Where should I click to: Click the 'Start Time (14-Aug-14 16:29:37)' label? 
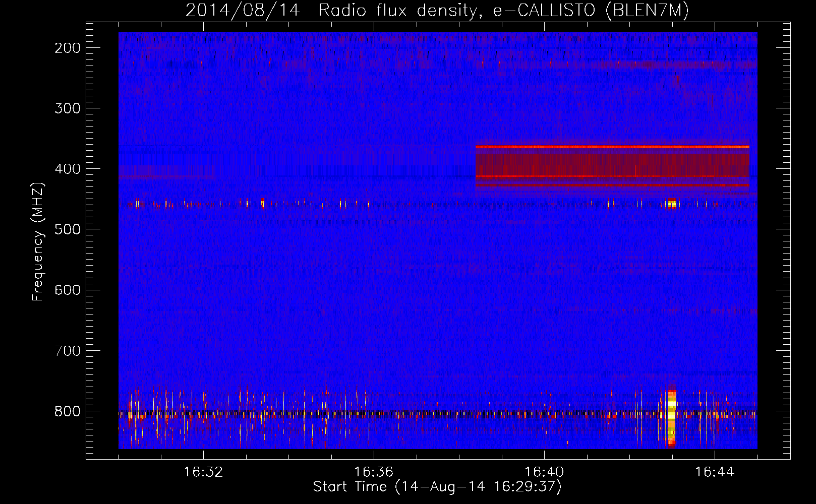tap(437, 487)
